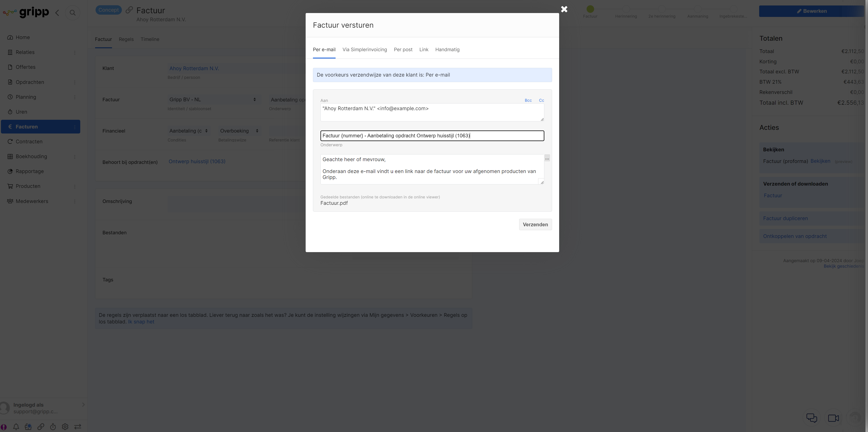Click the Herinnering status step marker
This screenshot has width=868, height=432.
(x=626, y=9)
